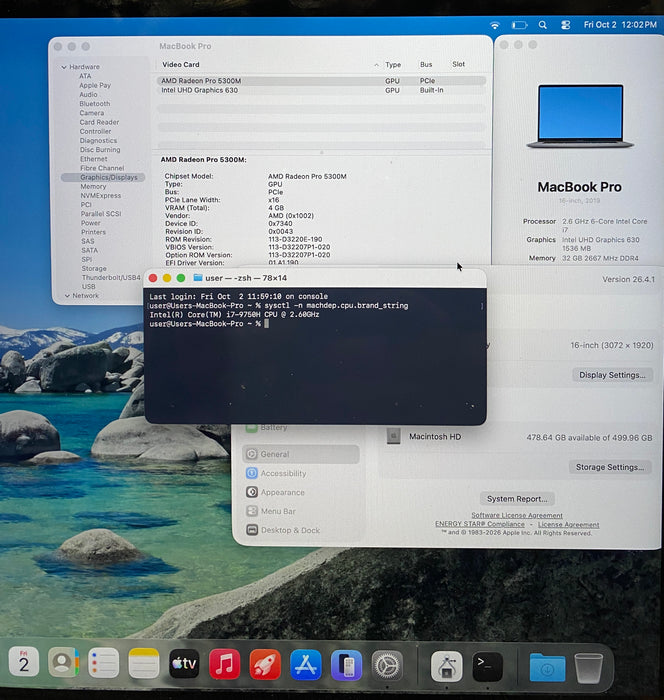Toggle sort arrow on Video Card column
Screen dimensions: 664x700
tap(376, 65)
